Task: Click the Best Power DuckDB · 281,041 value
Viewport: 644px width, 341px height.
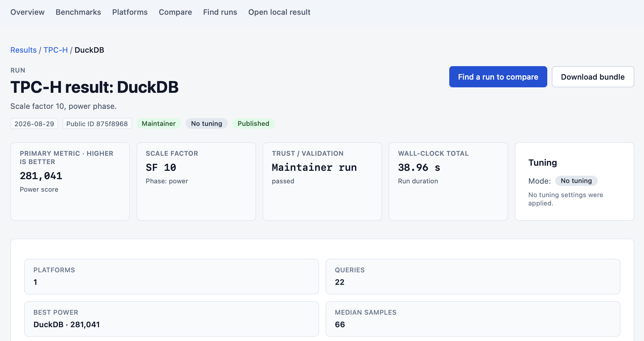Action: pos(67,325)
